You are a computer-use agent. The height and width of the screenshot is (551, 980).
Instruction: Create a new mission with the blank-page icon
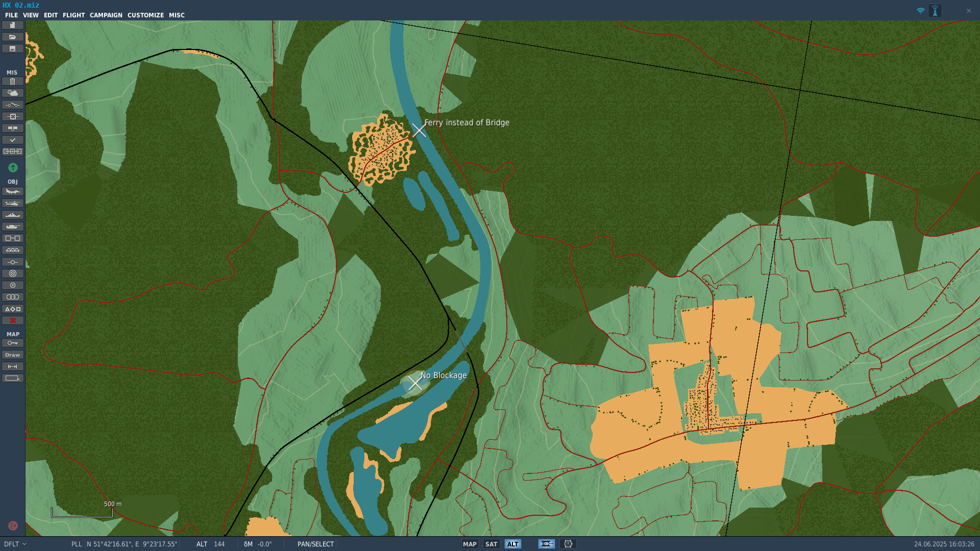[x=12, y=25]
